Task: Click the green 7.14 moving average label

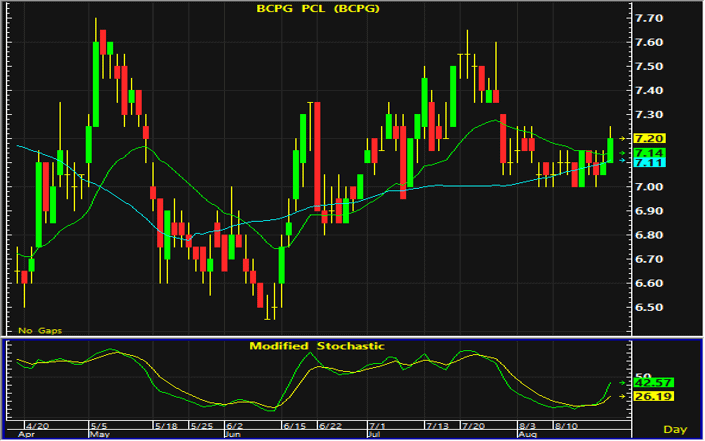Action: (x=649, y=153)
